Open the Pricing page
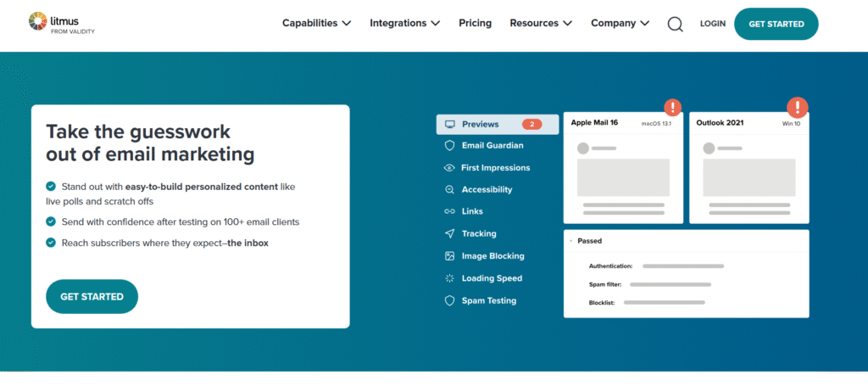Image resolution: width=868 pixels, height=392 pixels. [475, 23]
